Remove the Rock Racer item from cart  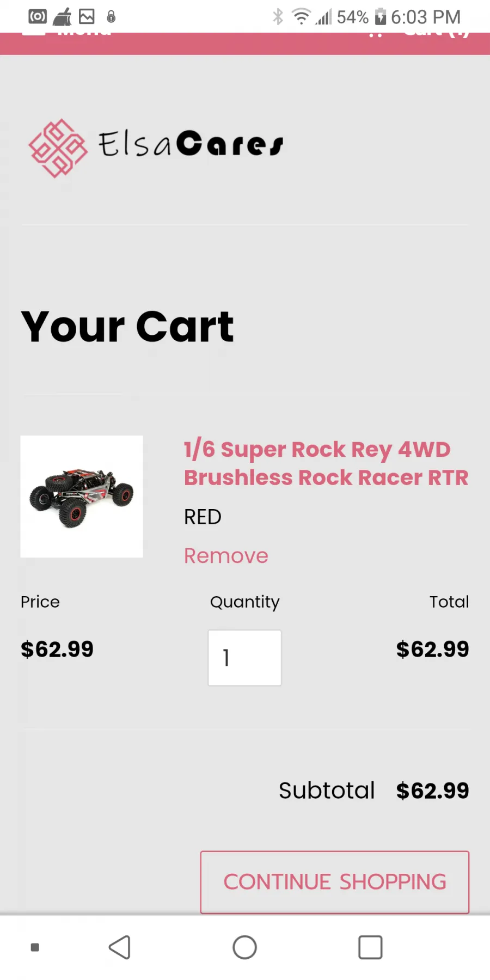(x=226, y=556)
